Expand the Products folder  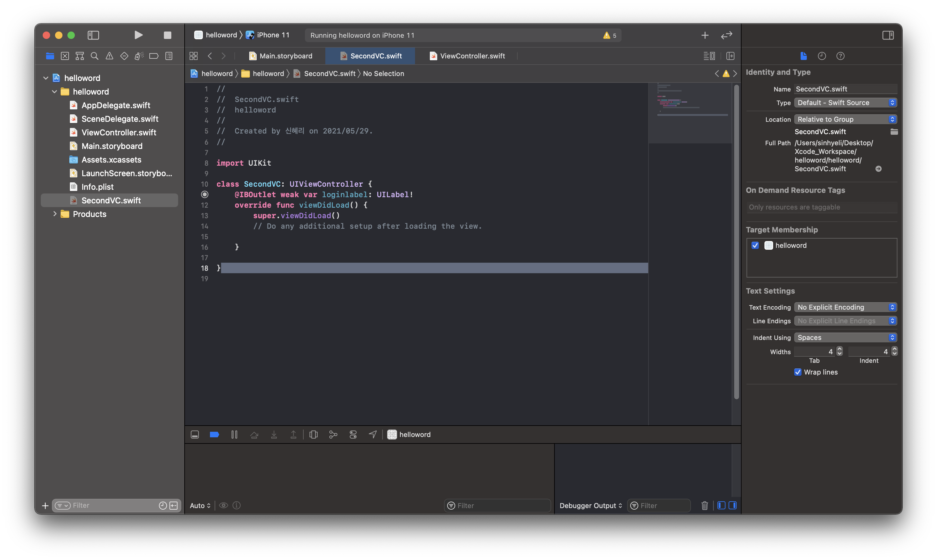(x=55, y=214)
